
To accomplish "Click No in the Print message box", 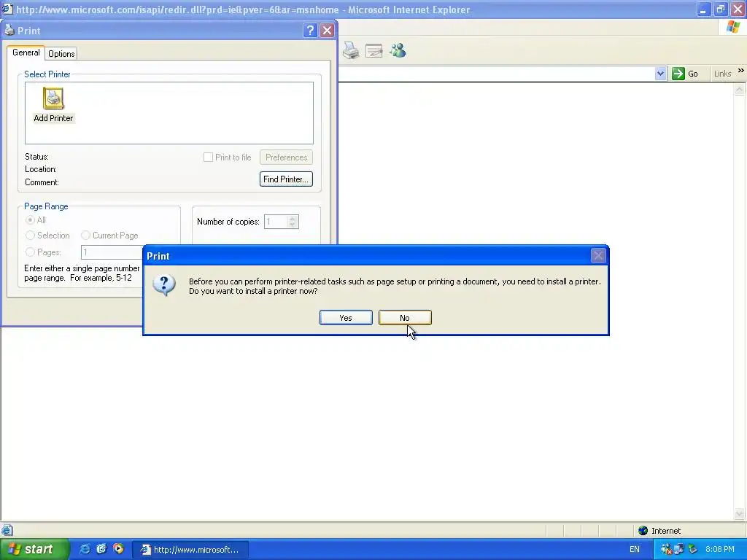I will click(405, 318).
